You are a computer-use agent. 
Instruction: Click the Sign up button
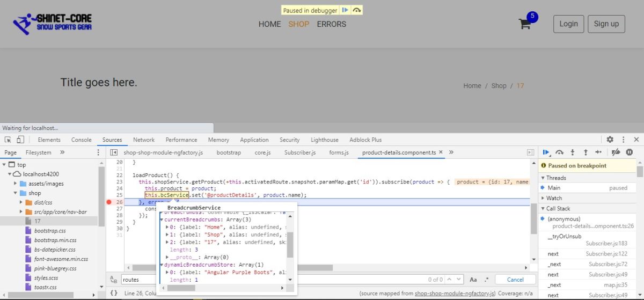pyautogui.click(x=606, y=24)
